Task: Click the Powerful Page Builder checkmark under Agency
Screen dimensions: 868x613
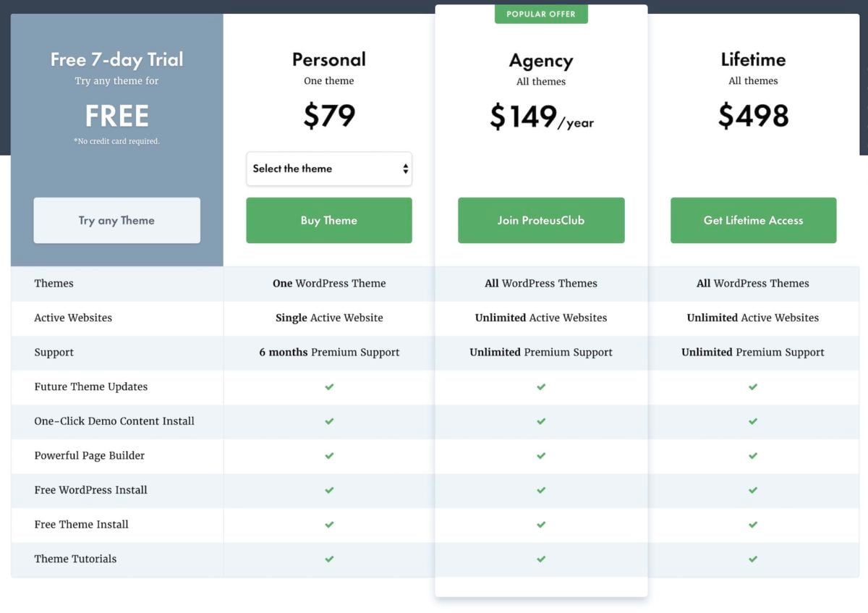Action: click(541, 456)
